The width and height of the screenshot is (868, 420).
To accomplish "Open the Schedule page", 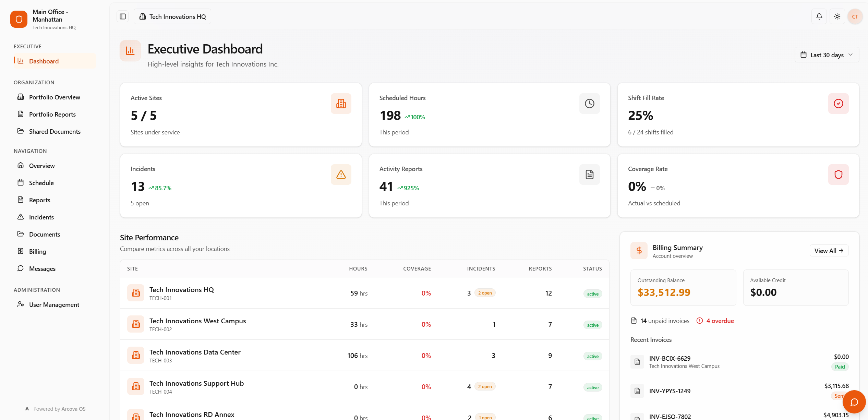I will (x=55, y=183).
